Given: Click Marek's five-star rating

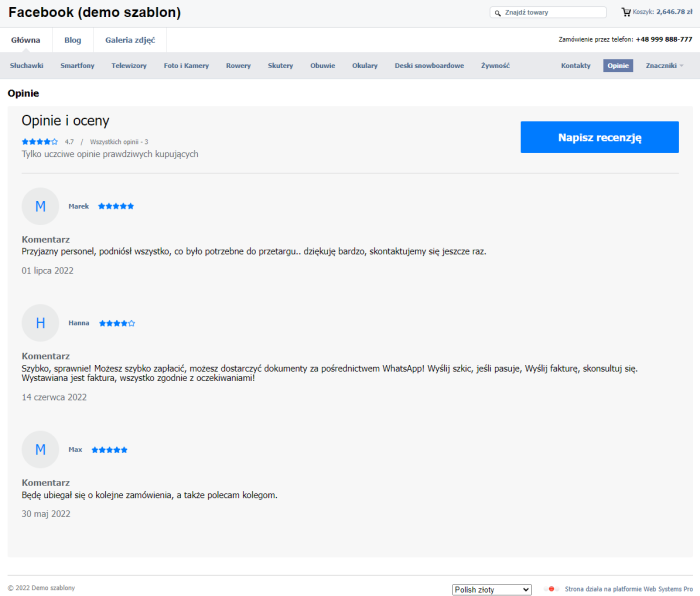Looking at the screenshot, I should (116, 206).
